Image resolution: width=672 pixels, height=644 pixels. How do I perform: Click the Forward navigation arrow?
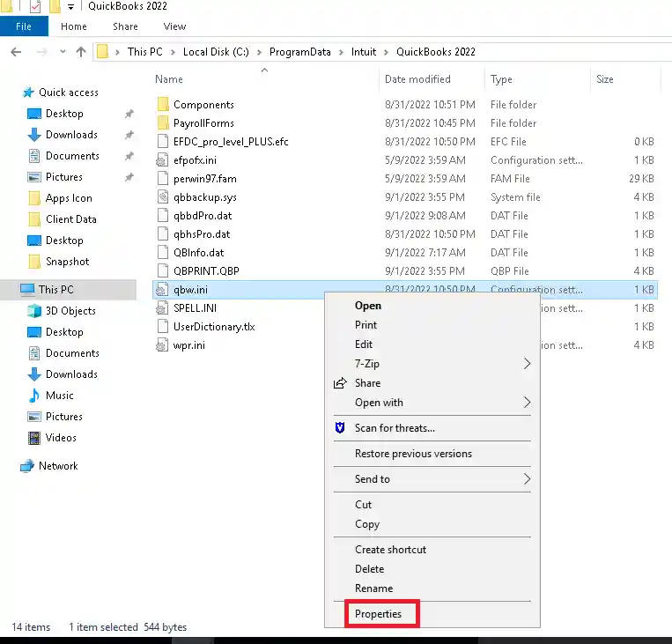point(41,52)
